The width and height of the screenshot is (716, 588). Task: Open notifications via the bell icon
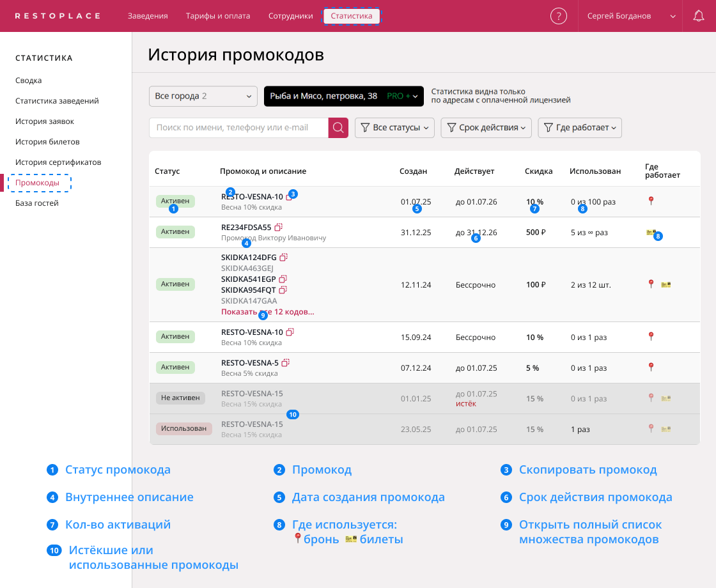click(698, 15)
